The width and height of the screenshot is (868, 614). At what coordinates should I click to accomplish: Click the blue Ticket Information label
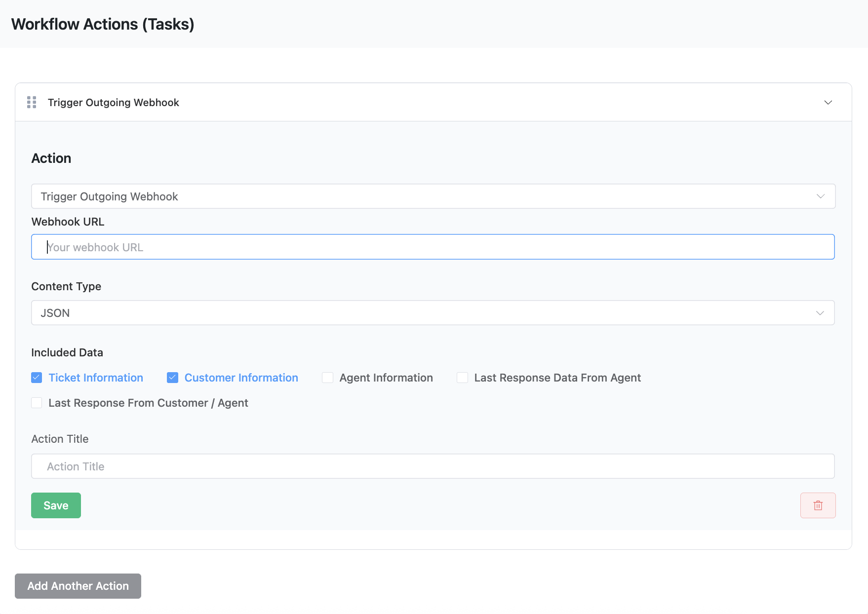tap(96, 377)
